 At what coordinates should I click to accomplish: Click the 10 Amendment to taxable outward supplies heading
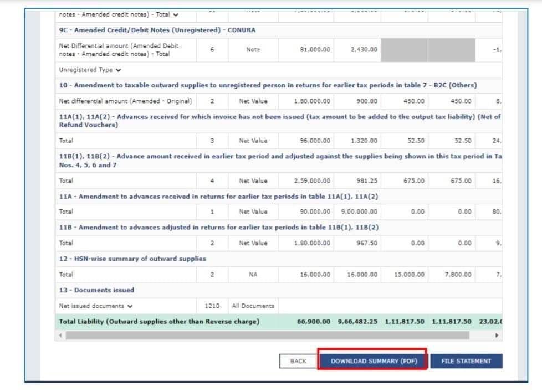coord(267,85)
